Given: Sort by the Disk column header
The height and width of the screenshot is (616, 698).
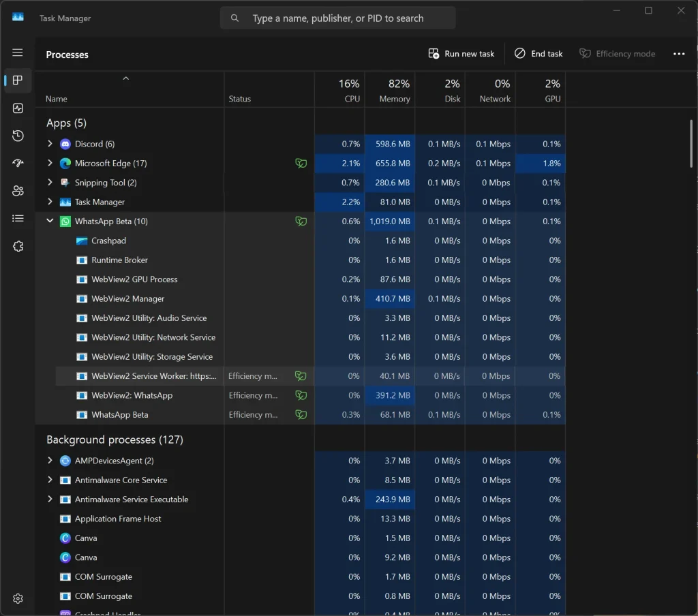Looking at the screenshot, I should click(x=440, y=90).
